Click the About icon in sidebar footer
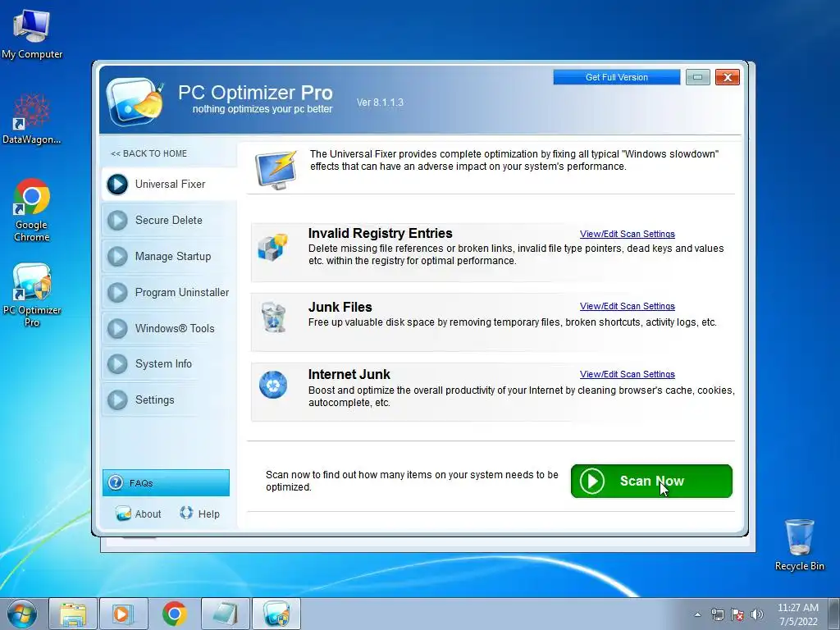Viewport: 840px width, 630px height. [x=123, y=514]
